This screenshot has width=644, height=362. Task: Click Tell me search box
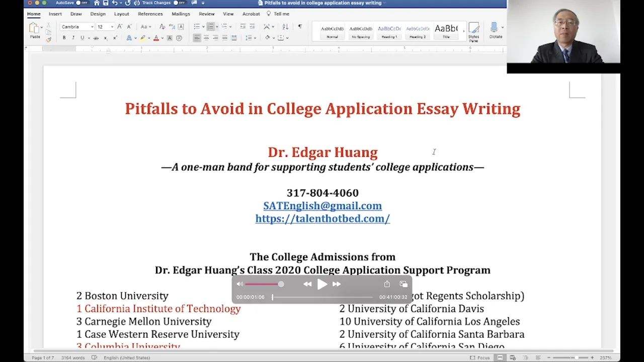pos(278,14)
